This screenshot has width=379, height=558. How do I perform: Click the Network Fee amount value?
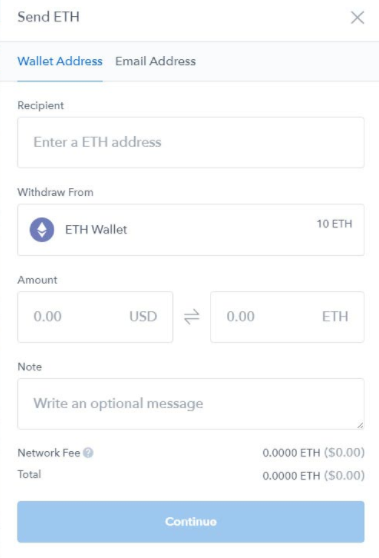[x=314, y=453]
